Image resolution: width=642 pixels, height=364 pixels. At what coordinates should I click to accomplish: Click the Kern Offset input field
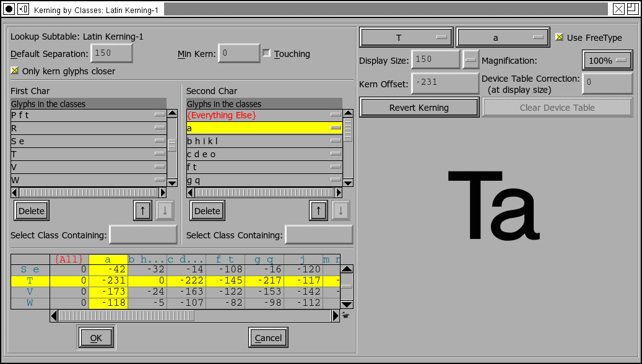445,83
